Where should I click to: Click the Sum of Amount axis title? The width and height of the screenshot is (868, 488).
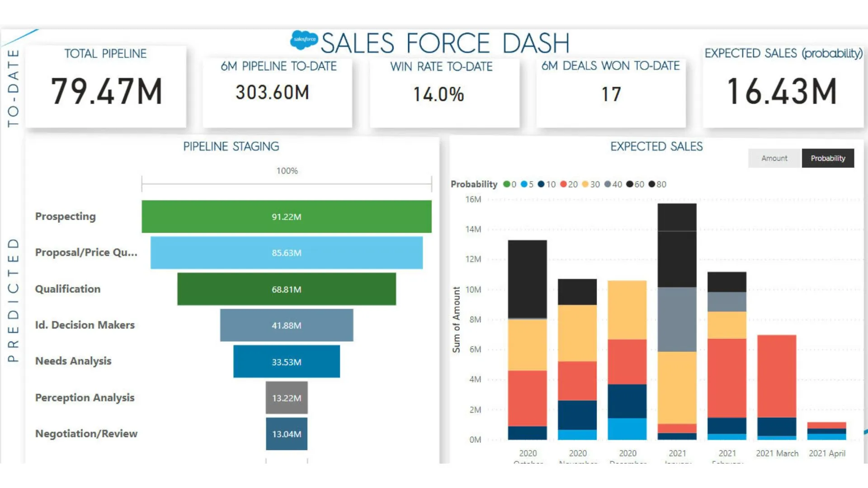click(x=456, y=319)
